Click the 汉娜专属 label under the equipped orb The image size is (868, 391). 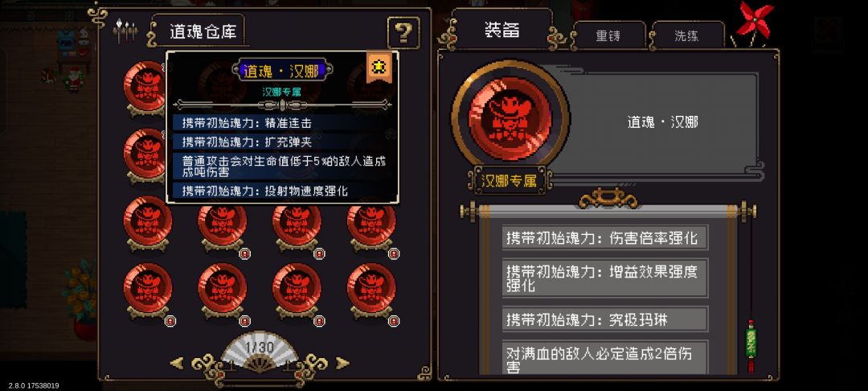510,180
